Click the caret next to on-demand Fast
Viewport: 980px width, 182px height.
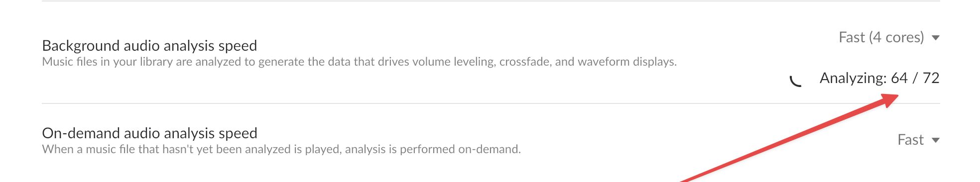click(935, 140)
